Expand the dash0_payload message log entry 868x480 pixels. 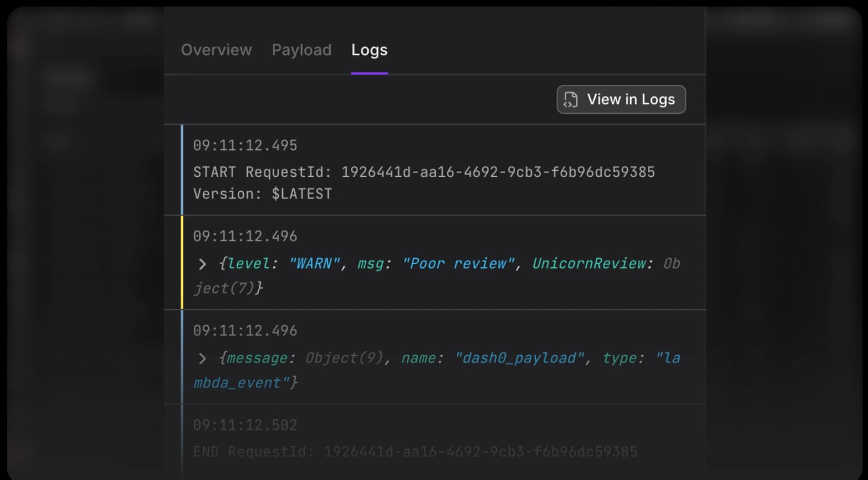[x=202, y=359]
